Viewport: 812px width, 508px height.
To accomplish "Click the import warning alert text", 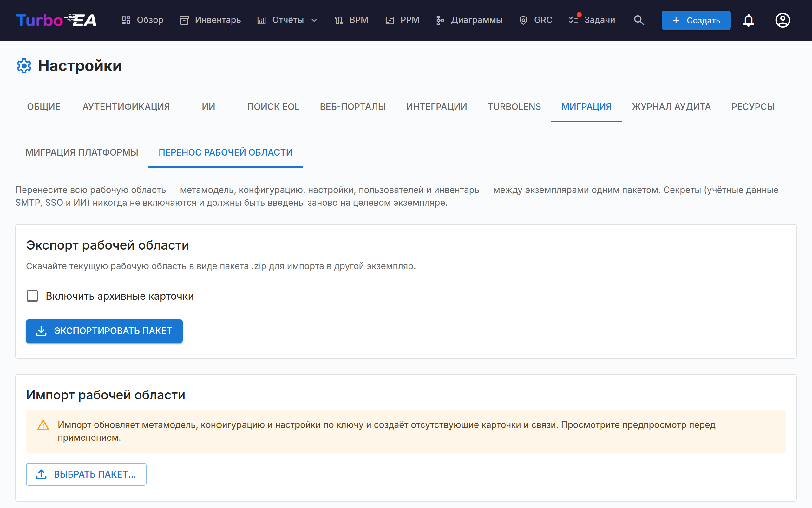I will [387, 431].
